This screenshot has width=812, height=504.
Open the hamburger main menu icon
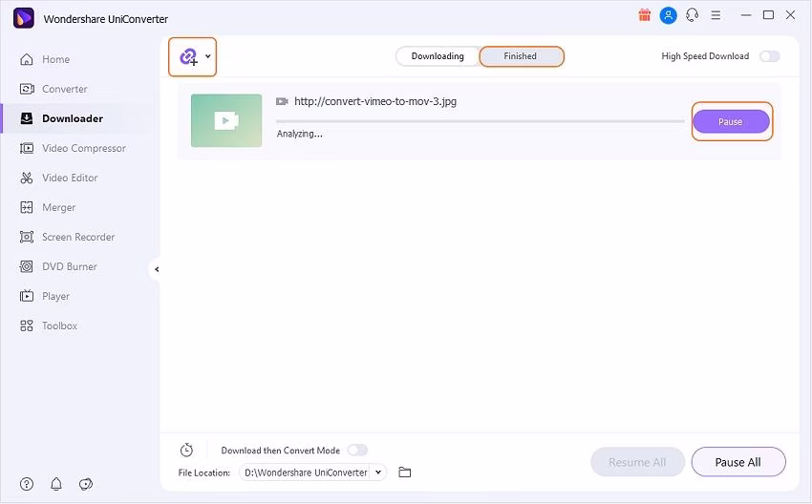pos(716,15)
